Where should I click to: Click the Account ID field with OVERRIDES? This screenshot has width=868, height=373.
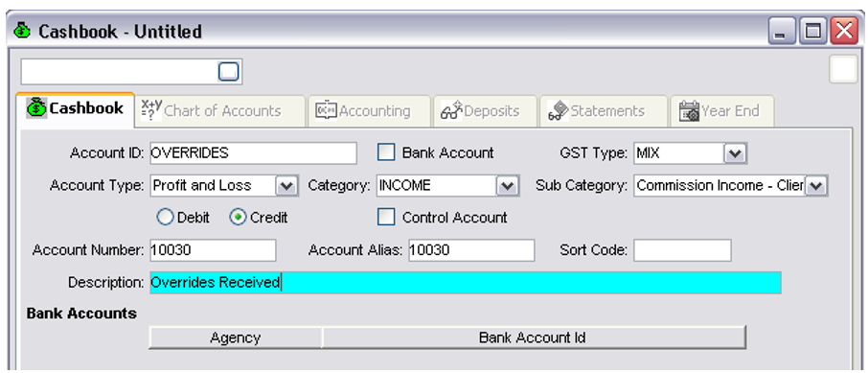254,153
